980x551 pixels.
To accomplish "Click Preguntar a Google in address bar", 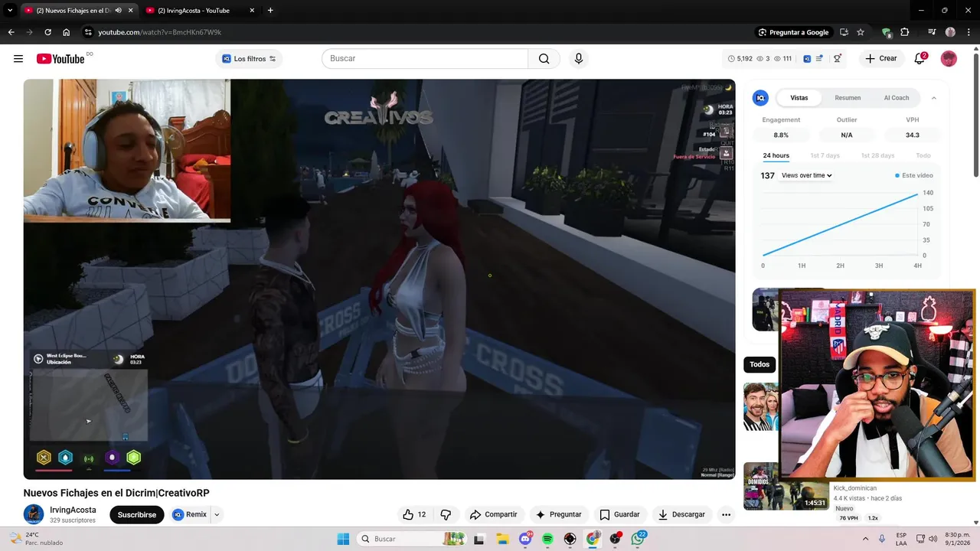I will [x=793, y=32].
